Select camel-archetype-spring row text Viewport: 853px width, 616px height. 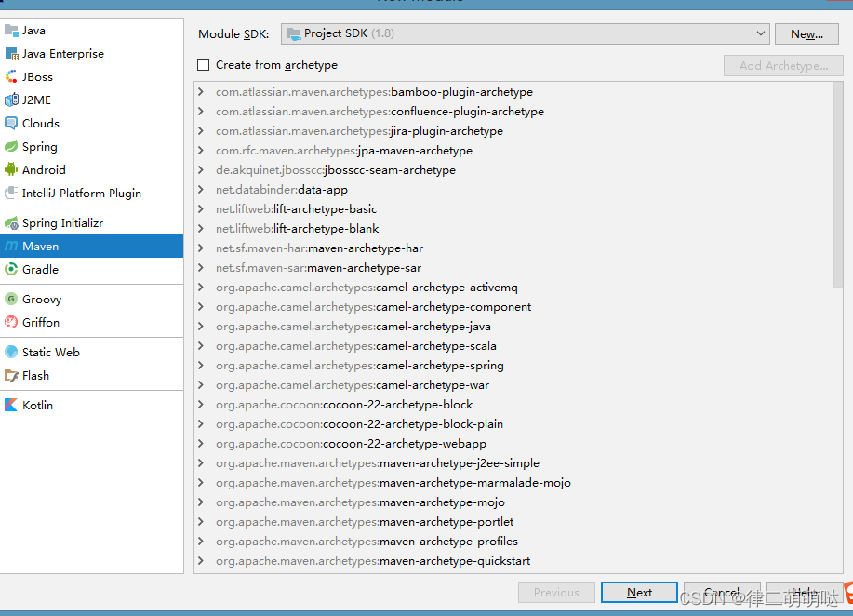pyautogui.click(x=360, y=366)
